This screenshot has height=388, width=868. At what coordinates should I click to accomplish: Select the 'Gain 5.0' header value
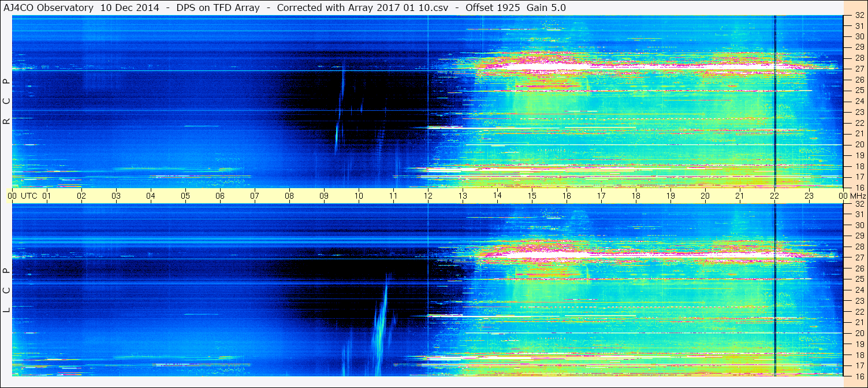click(x=546, y=8)
